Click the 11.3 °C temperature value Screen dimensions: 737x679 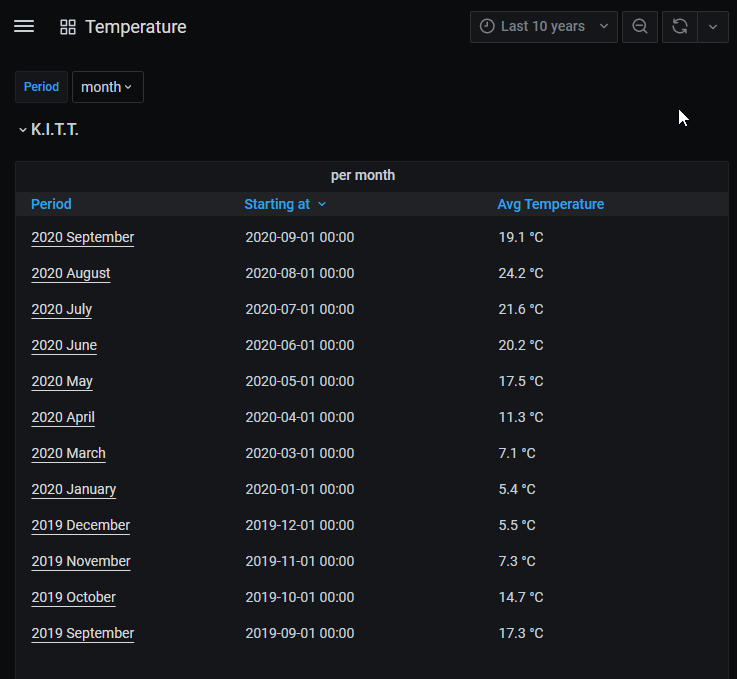tap(521, 417)
